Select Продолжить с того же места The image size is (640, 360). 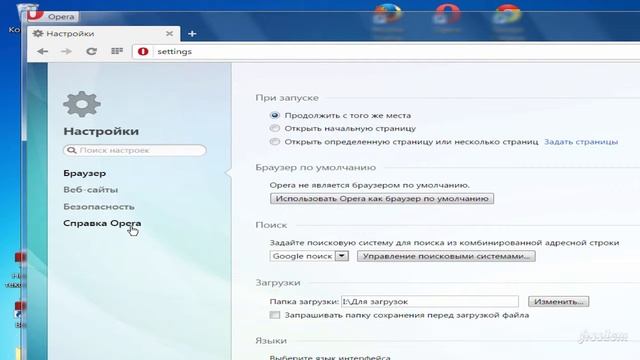click(275, 116)
